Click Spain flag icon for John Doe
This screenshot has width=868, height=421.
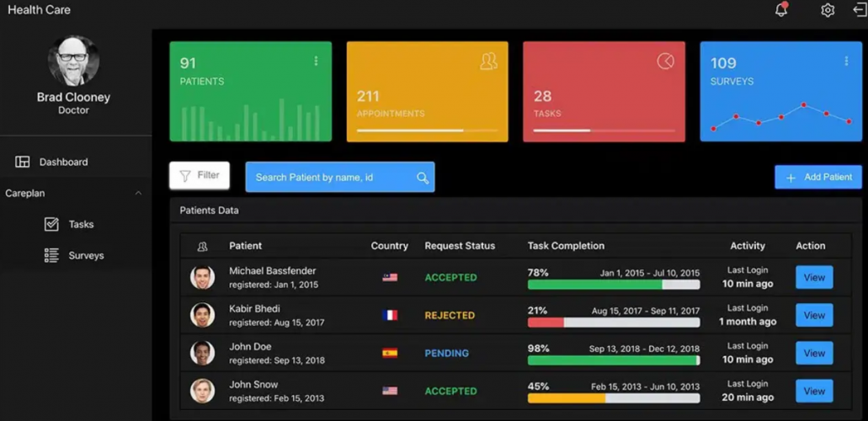click(x=390, y=354)
